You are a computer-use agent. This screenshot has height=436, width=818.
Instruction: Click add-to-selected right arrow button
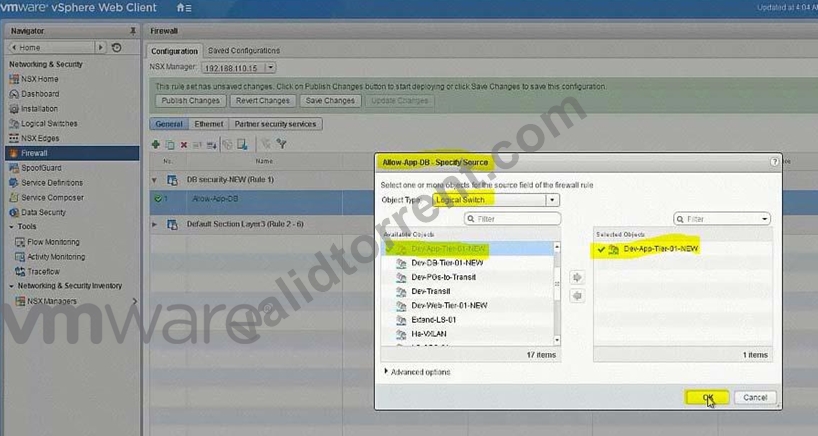pos(576,277)
